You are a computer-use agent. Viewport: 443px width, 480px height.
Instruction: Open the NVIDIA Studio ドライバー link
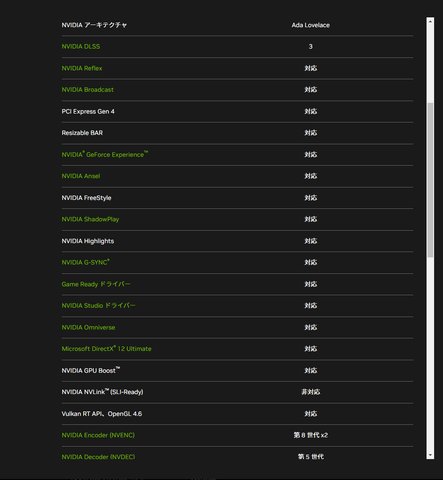point(98,306)
